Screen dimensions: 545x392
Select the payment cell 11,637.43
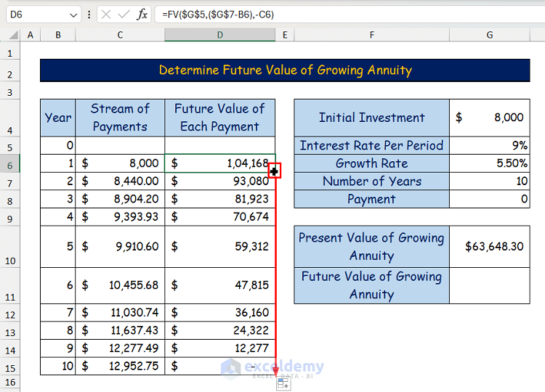[120, 330]
